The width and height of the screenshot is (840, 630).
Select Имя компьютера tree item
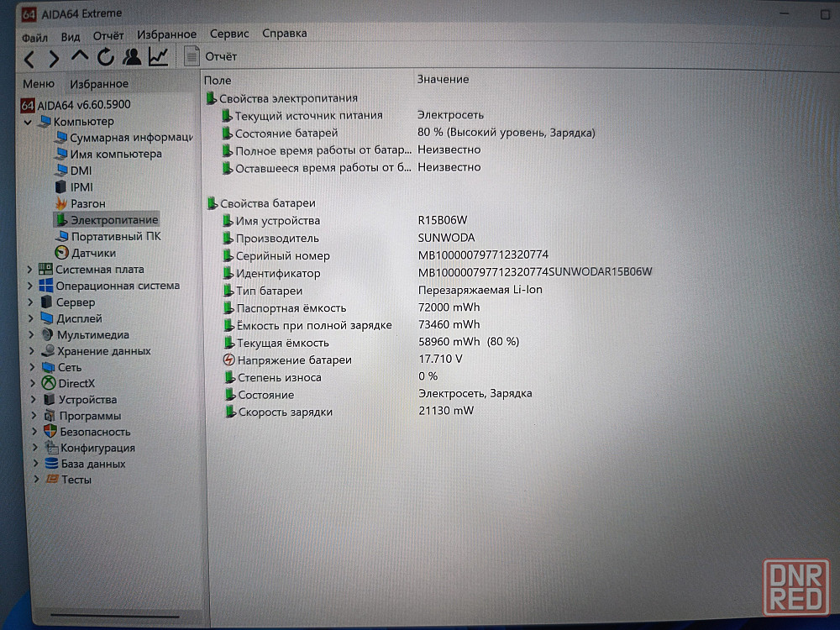pyautogui.click(x=108, y=155)
